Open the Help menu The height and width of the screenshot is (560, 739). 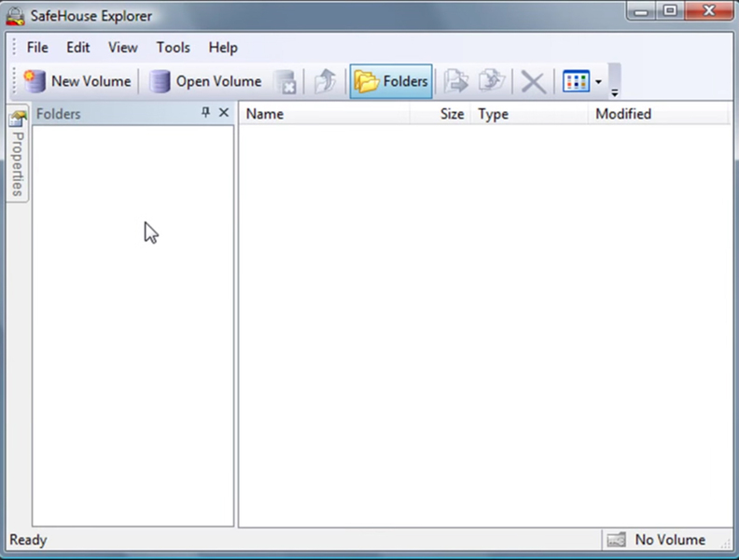click(223, 48)
